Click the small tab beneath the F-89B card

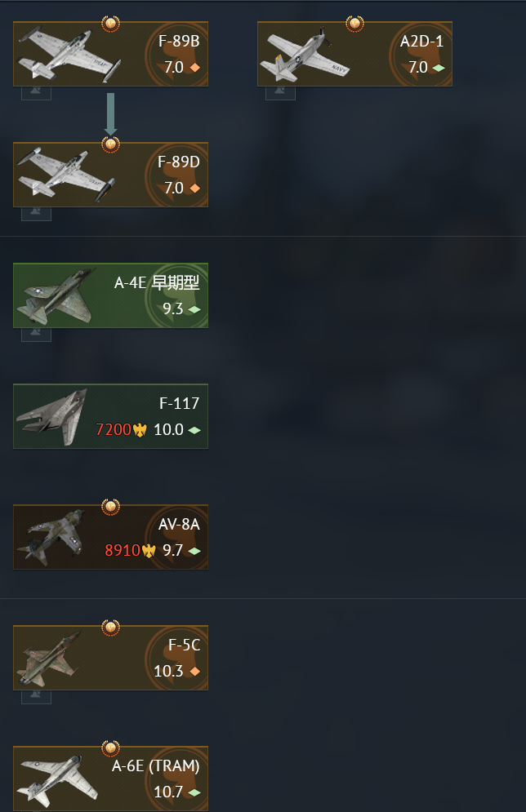pos(36,93)
